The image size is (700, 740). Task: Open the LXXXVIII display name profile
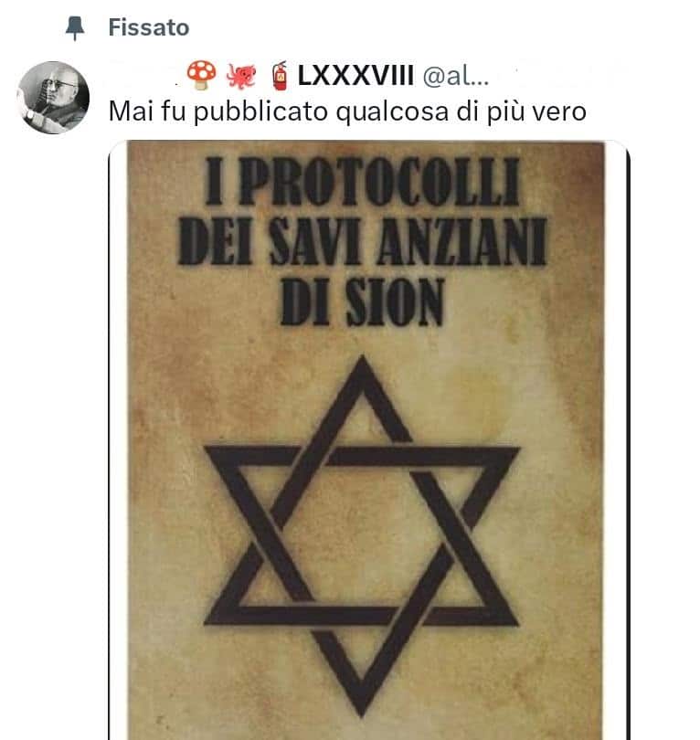(355, 76)
